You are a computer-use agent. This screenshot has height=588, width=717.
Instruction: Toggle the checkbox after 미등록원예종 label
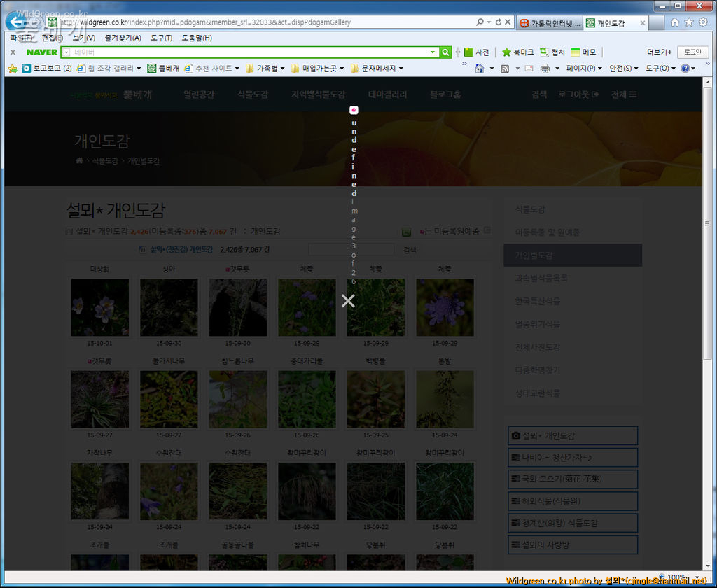[x=487, y=230]
